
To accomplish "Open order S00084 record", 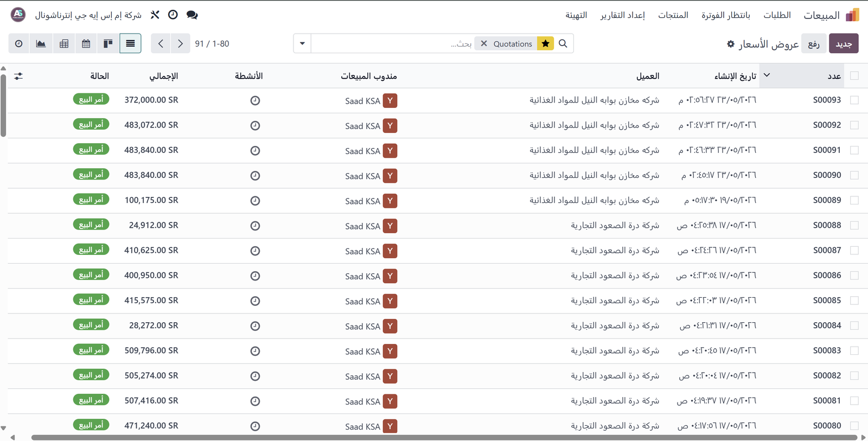I will (827, 325).
